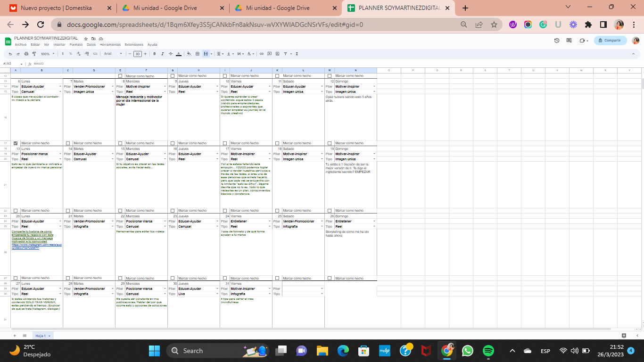Move document using the folder icon

pyautogui.click(x=93, y=39)
